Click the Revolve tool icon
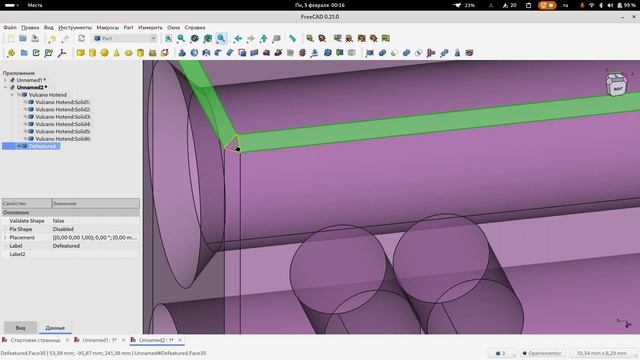Screen dimensions: 640x360 tap(194, 53)
